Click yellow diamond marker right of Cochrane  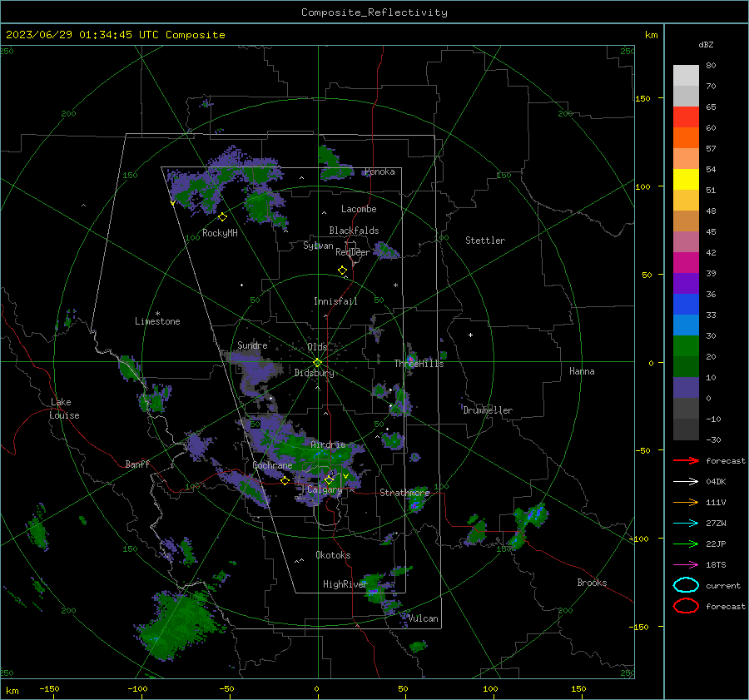[285, 481]
